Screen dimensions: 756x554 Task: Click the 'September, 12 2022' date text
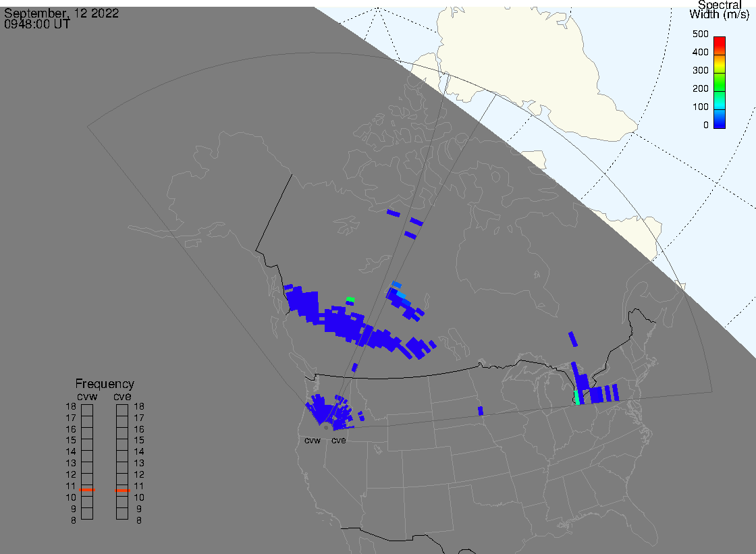[x=61, y=13]
